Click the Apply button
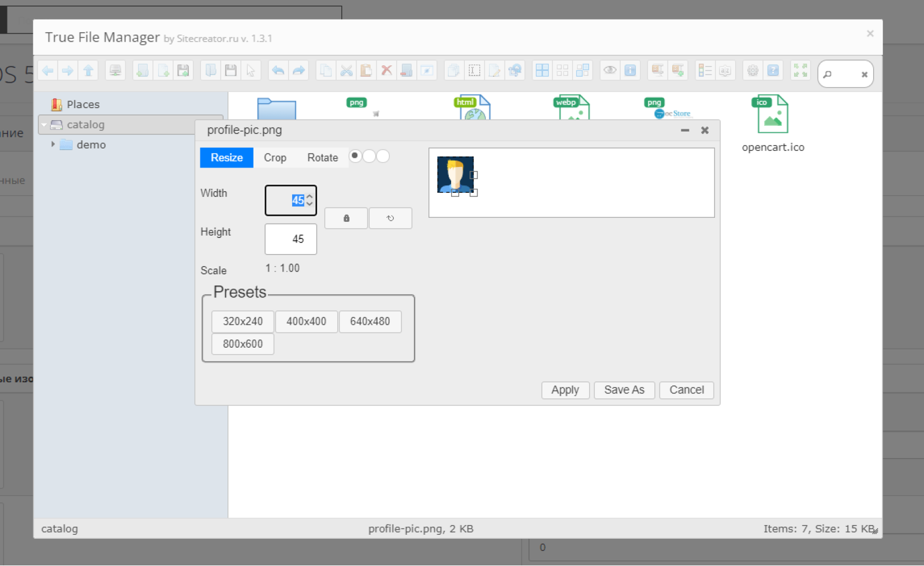Viewport: 924px width, 566px height. click(565, 390)
